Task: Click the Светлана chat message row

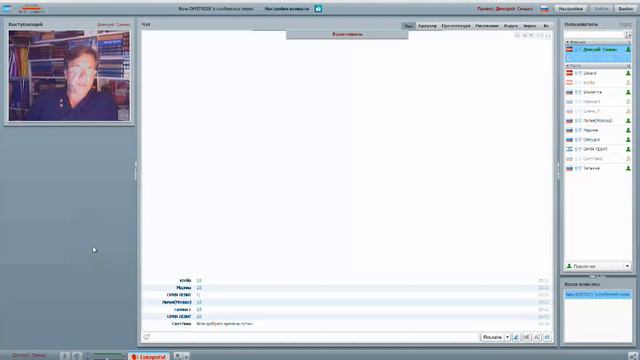Action: coord(347,324)
